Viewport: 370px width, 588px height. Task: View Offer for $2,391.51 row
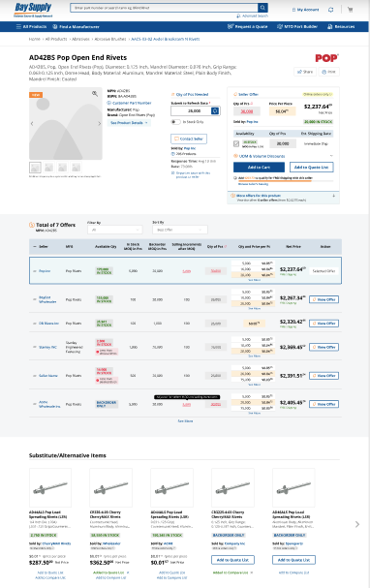pyautogui.click(x=324, y=376)
